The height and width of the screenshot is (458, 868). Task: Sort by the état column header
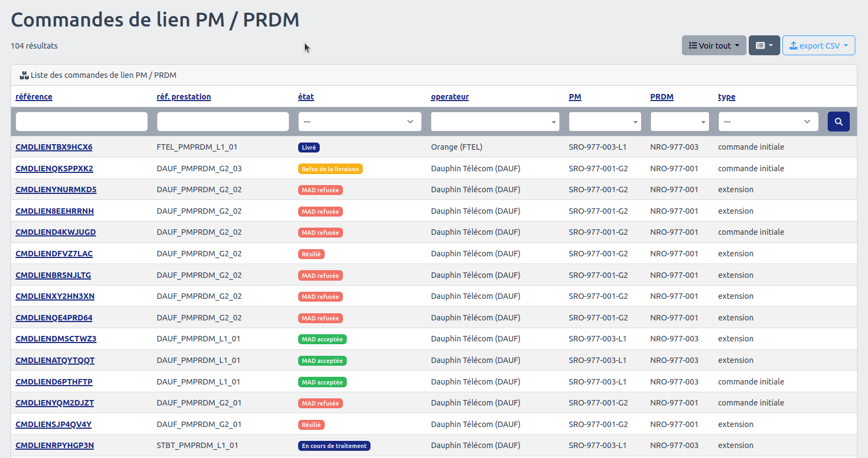[x=306, y=97]
